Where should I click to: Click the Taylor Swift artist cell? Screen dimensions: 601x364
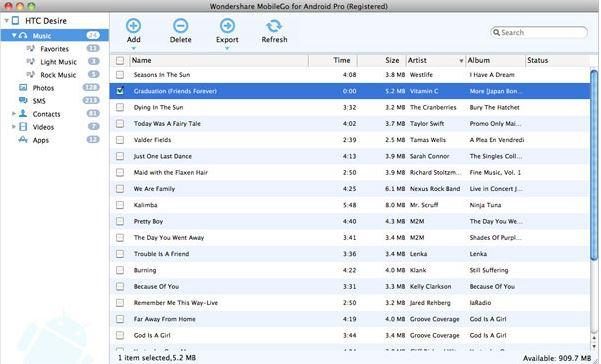point(427,123)
